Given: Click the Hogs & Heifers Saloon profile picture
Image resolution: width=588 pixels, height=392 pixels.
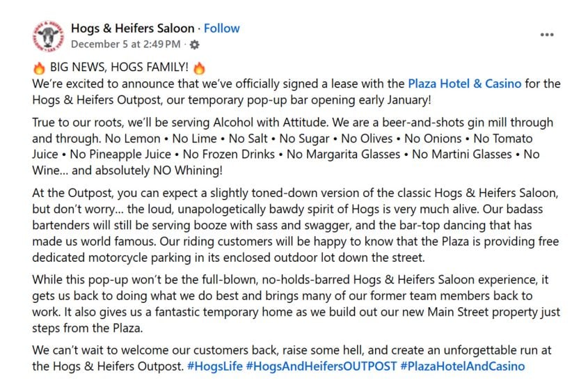Looking at the screenshot, I should click(48, 36).
